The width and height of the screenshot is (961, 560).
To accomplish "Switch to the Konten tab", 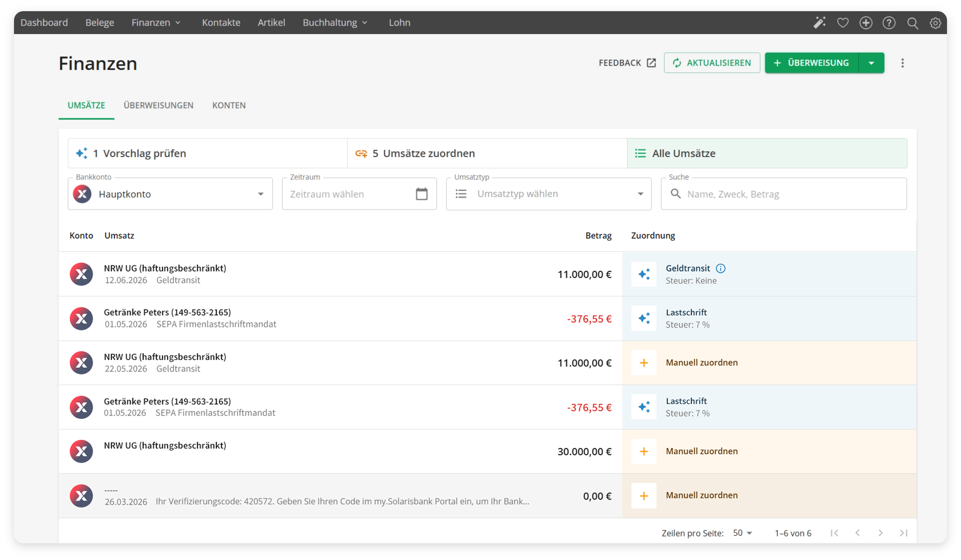I will point(229,105).
